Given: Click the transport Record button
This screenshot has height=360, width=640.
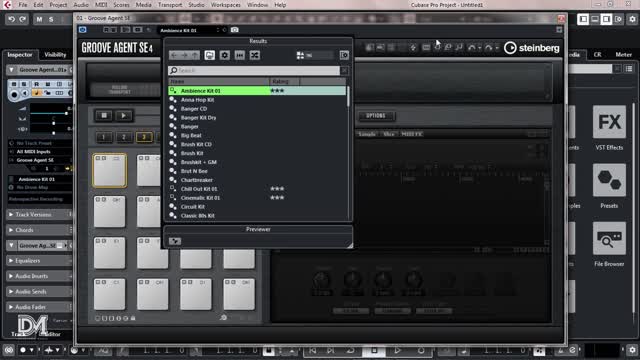Looking at the screenshot, I should [421, 350].
